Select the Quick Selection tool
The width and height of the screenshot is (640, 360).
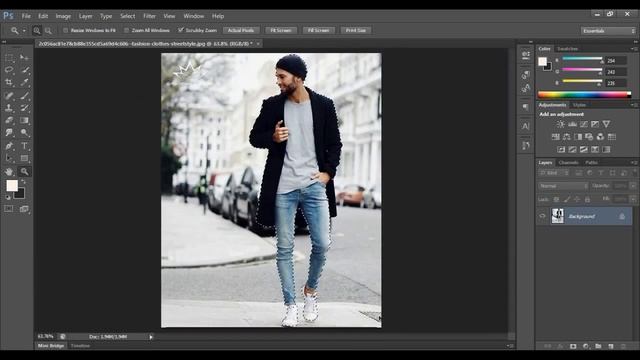[x=24, y=70]
